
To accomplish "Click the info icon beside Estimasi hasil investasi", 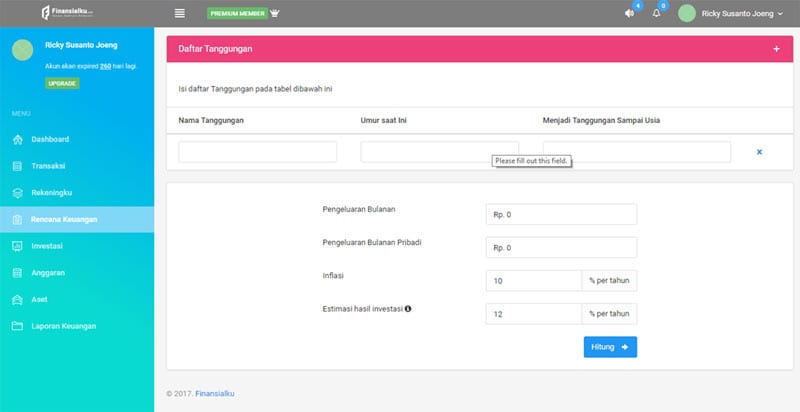I will [408, 308].
